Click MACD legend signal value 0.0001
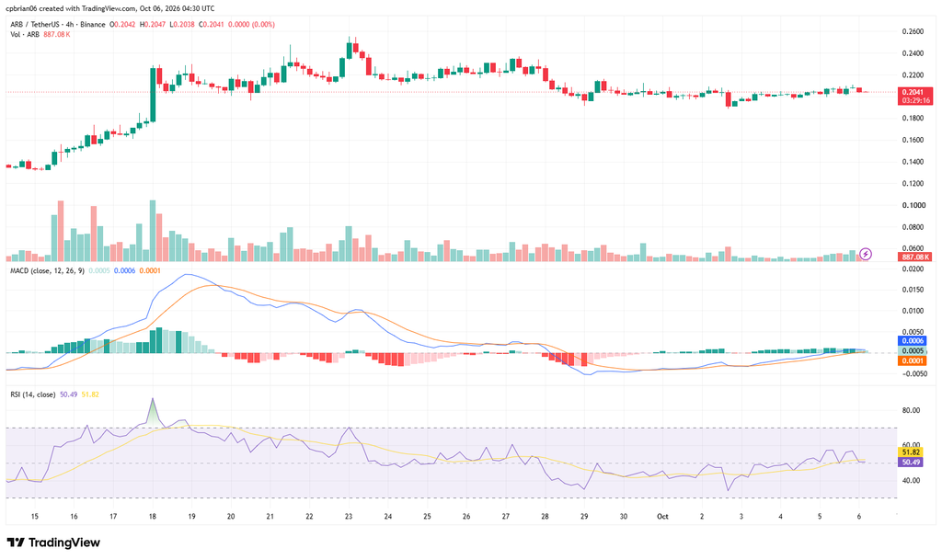This screenshot has height=560, width=942. coord(150,270)
